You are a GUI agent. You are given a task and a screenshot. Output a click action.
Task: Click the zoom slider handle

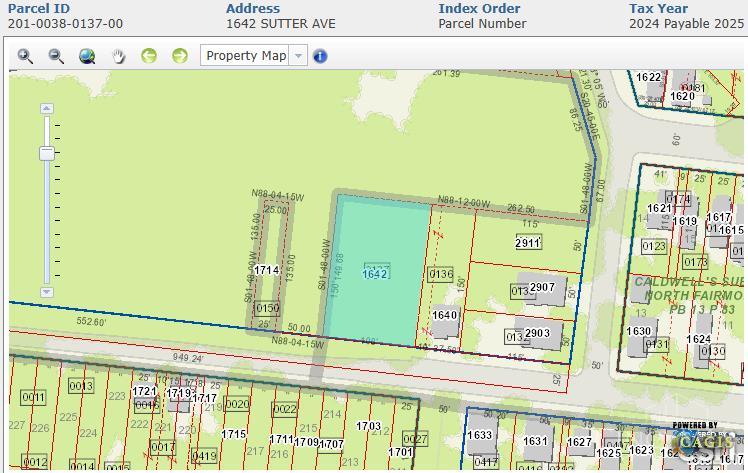click(47, 154)
